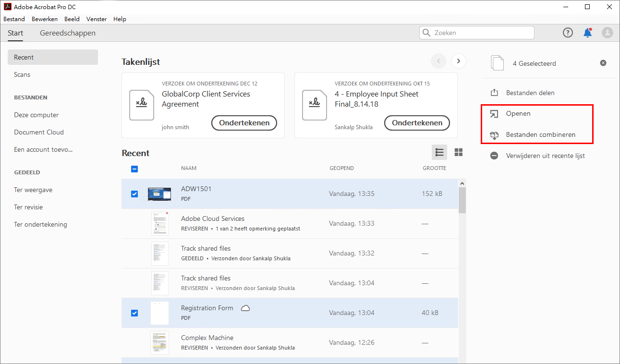Toggle the select-all checkbox in the list header
The width and height of the screenshot is (620, 364).
point(134,169)
